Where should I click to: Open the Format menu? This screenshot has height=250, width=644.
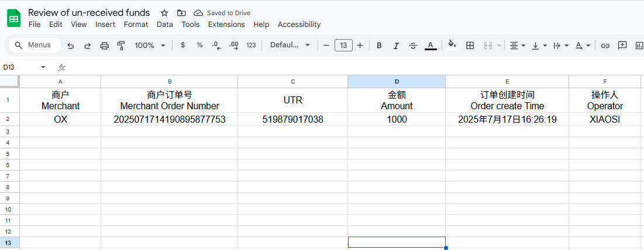(x=136, y=25)
